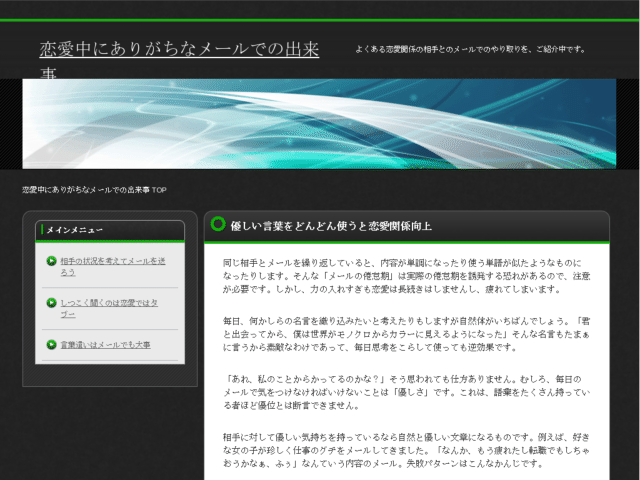Click the メインメニュー heading
The height and width of the screenshot is (480, 640).
[x=74, y=230]
